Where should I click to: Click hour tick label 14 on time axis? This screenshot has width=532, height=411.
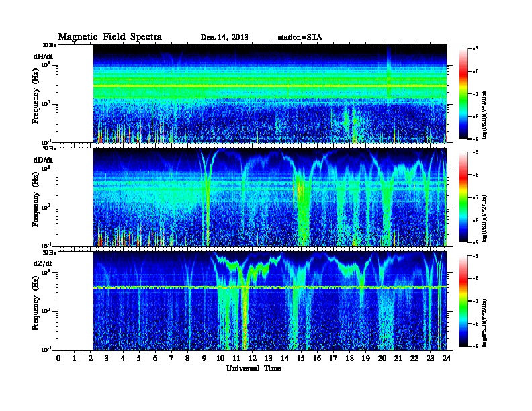click(x=285, y=358)
